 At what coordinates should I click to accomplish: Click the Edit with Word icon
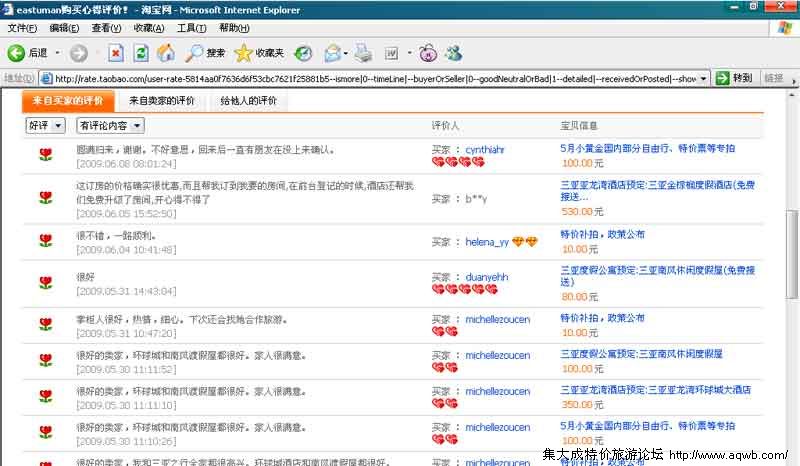(391, 53)
